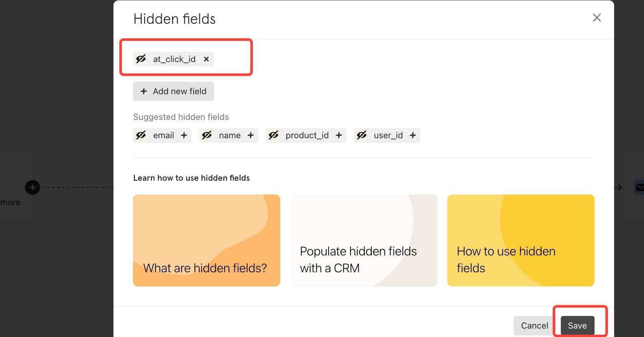
Task: Click the Add new field button
Action: click(173, 91)
